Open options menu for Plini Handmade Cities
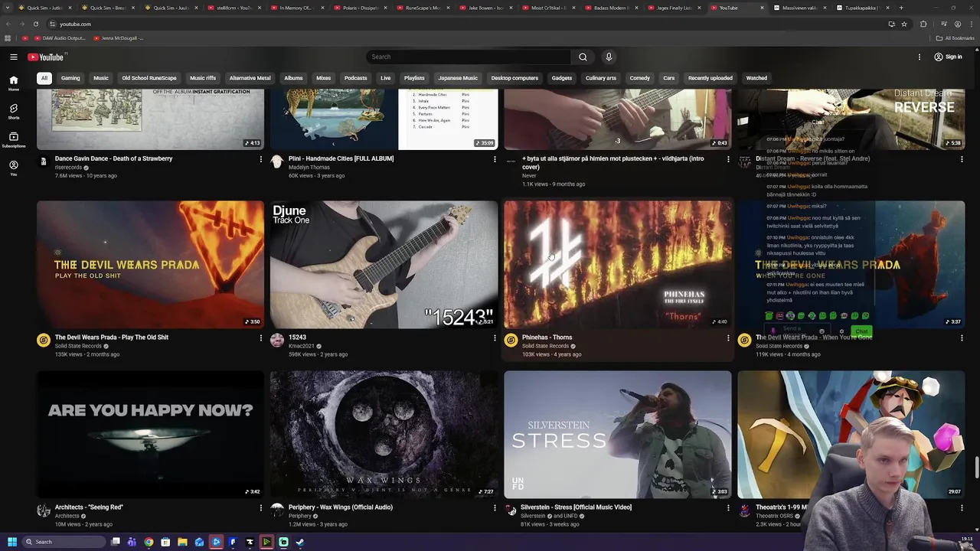The image size is (980, 551). click(x=495, y=159)
